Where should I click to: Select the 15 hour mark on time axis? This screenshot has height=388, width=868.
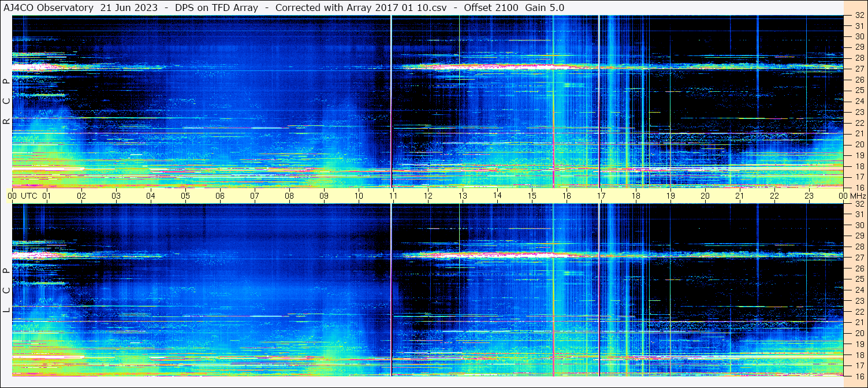[x=532, y=196]
